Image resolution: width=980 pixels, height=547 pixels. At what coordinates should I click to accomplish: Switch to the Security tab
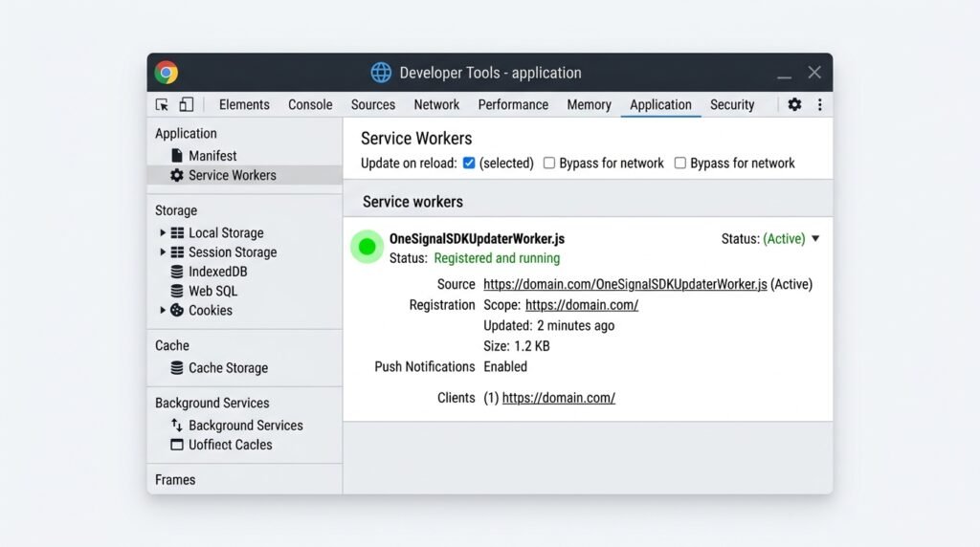pyautogui.click(x=732, y=105)
